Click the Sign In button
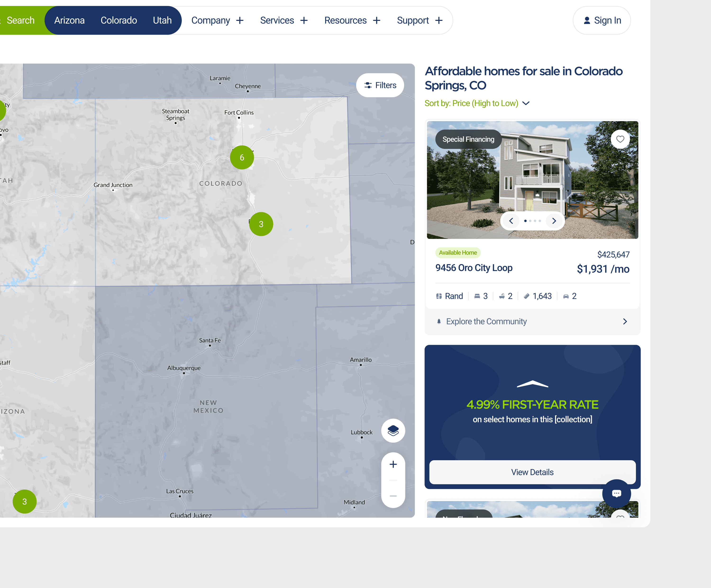711x588 pixels. pyautogui.click(x=601, y=20)
